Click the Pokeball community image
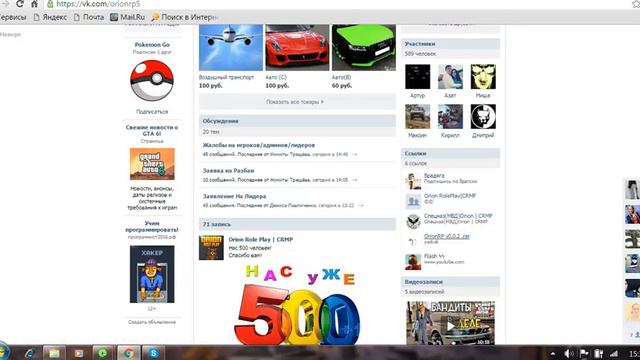 pyautogui.click(x=152, y=80)
